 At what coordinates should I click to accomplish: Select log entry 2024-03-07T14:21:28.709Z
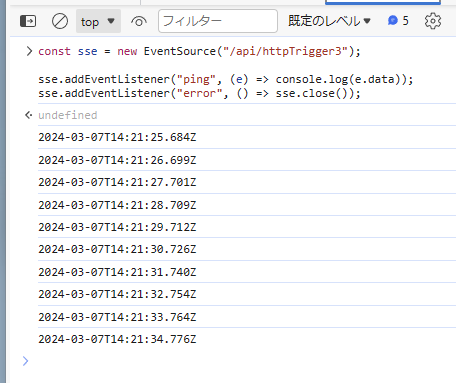[x=117, y=205]
